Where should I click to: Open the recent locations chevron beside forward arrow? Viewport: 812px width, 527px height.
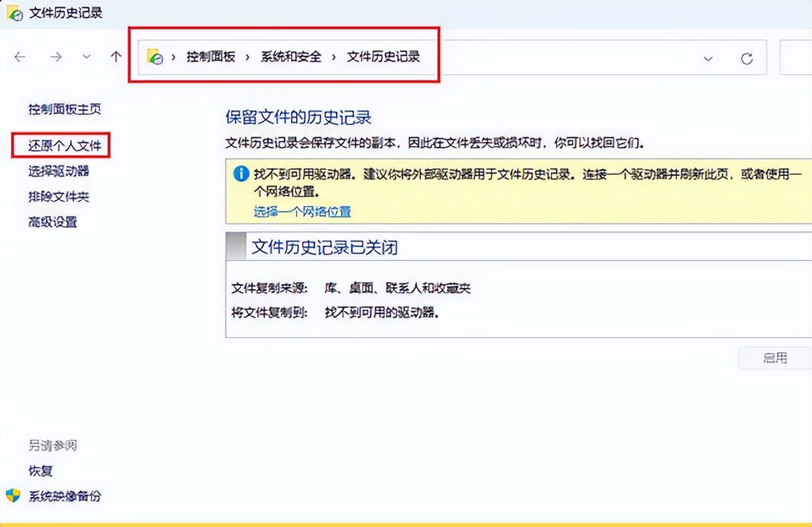point(86,57)
